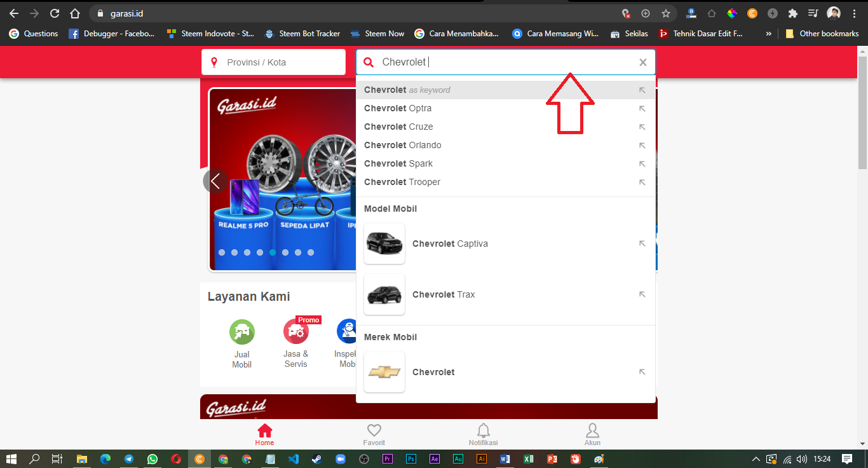Open the Chrome profile avatar
Image resolution: width=868 pixels, height=468 pixels.
(834, 13)
